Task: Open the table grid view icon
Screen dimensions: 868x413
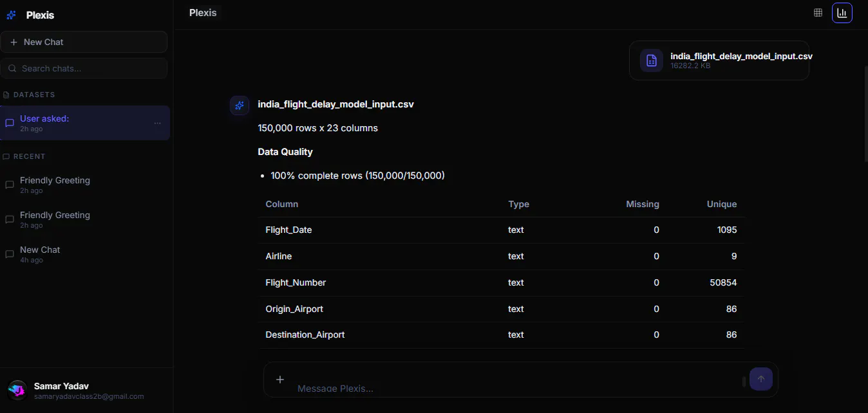Action: [x=818, y=13]
